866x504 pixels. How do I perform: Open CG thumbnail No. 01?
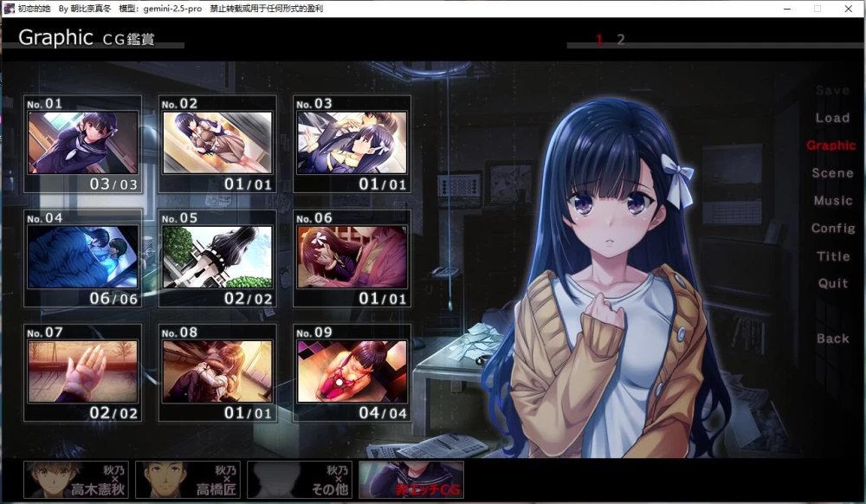pos(83,144)
